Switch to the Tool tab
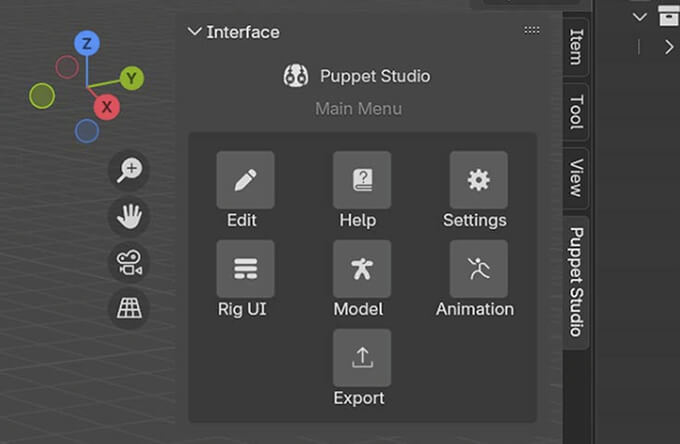Viewport: 680px width, 444px height. [x=576, y=112]
